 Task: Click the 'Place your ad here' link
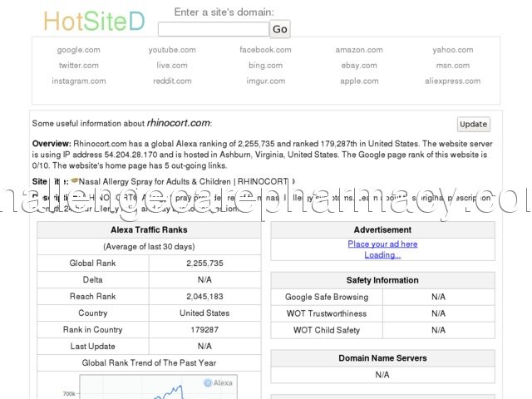382,244
